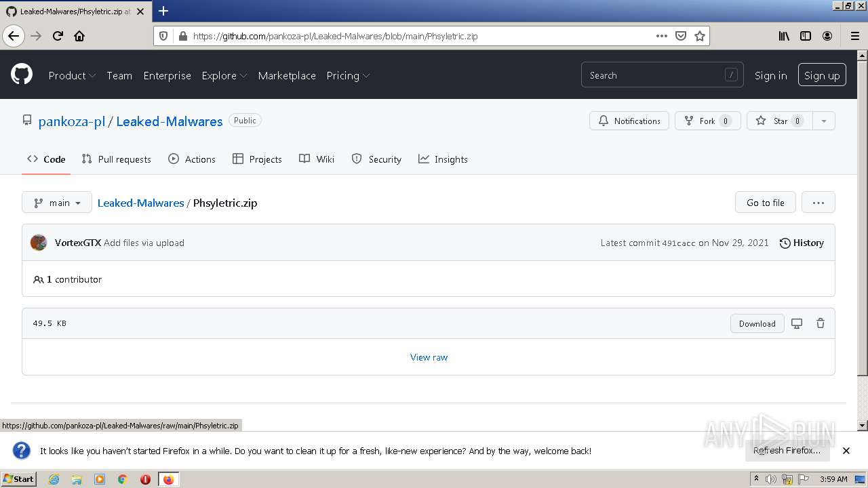
Task: Expand the Pricing menu
Action: (348, 75)
